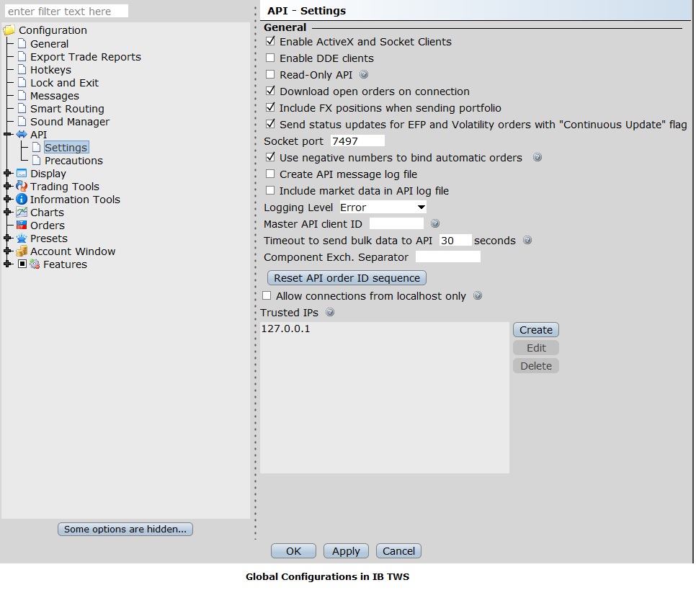Open the Hotkeys settings page

point(50,69)
